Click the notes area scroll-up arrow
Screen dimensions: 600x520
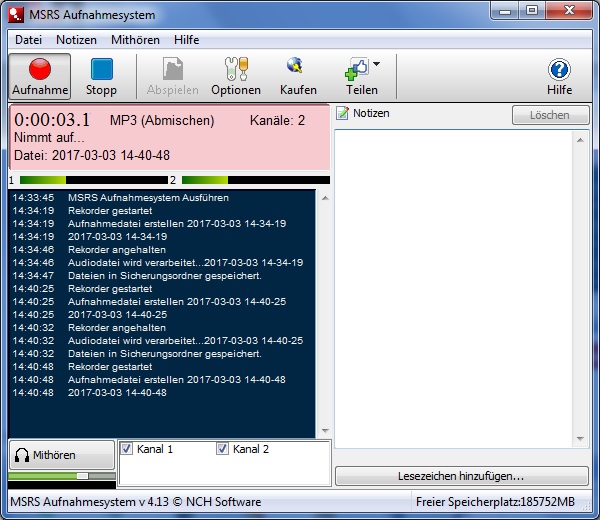[580, 140]
